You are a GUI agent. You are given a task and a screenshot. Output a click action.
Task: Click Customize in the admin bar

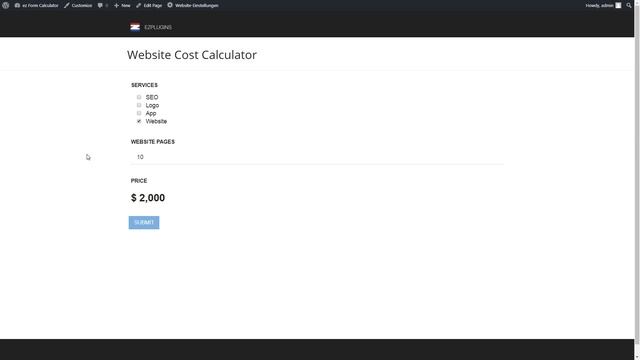point(78,5)
